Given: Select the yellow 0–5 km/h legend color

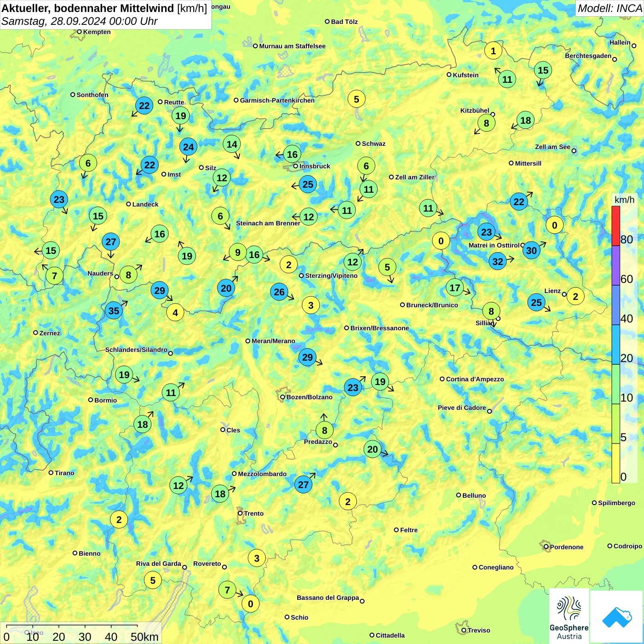Looking at the screenshot, I should click(616, 463).
